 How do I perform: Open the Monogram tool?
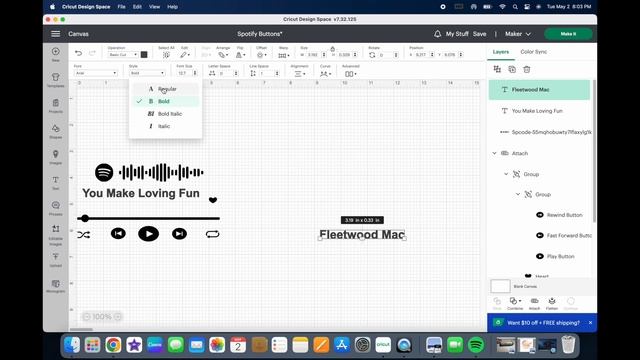56,283
